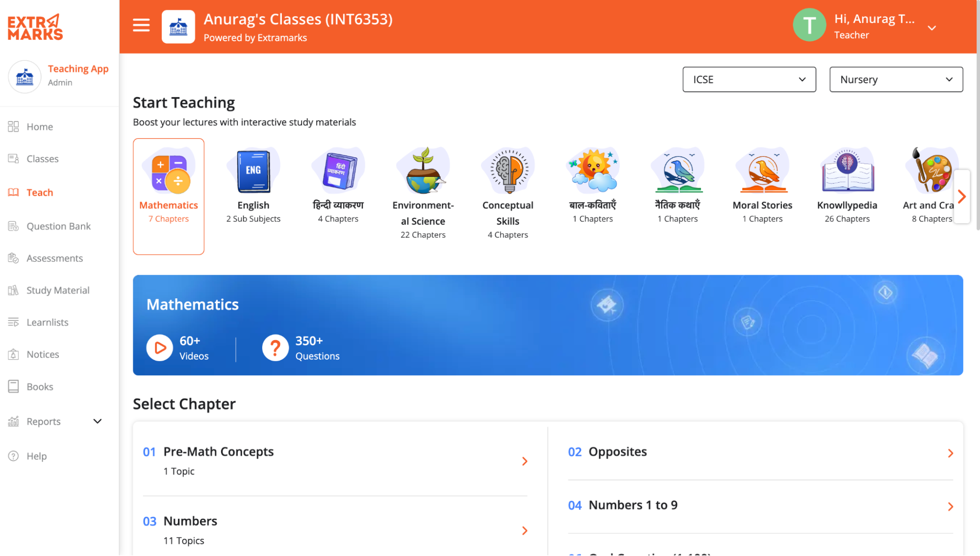
Task: Click the Assessments sidebar icon
Action: (x=13, y=258)
